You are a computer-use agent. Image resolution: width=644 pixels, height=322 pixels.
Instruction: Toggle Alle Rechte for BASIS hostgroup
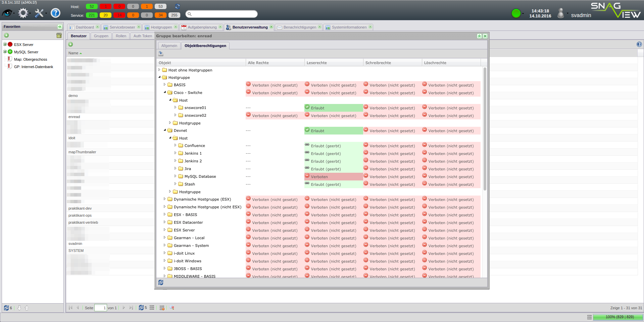click(x=275, y=85)
